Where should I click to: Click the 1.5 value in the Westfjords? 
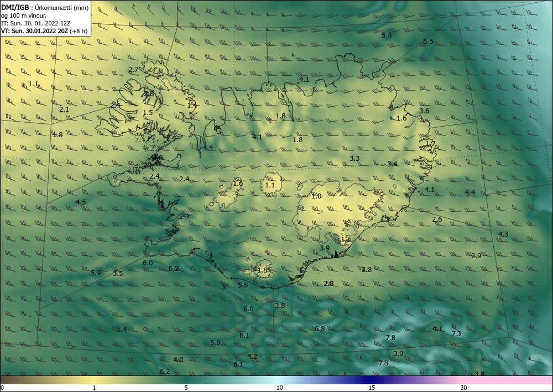(x=148, y=112)
